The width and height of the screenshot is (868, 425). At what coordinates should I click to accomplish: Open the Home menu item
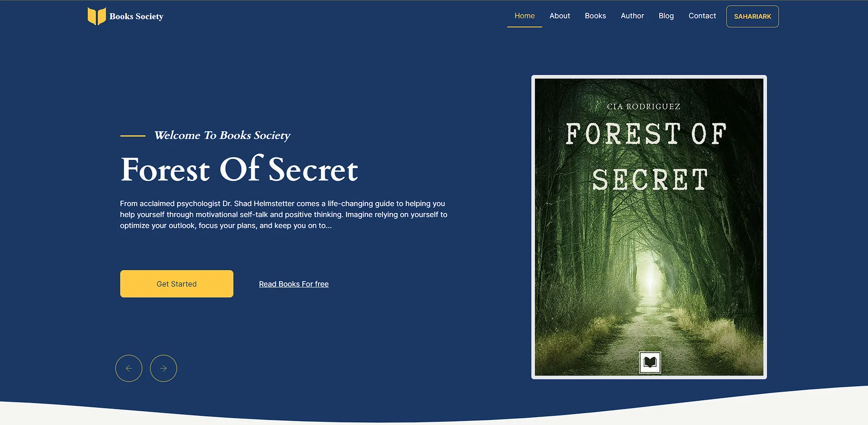click(x=524, y=16)
